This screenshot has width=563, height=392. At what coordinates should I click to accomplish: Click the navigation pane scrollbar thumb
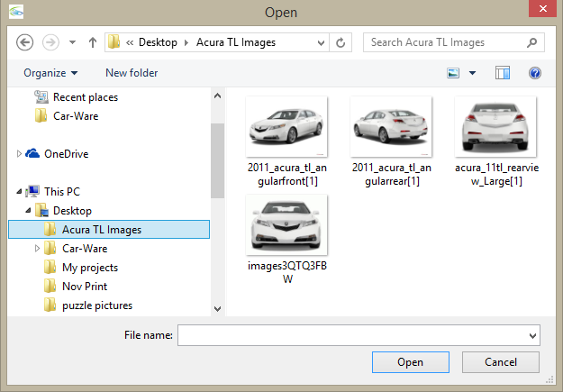pos(218,160)
